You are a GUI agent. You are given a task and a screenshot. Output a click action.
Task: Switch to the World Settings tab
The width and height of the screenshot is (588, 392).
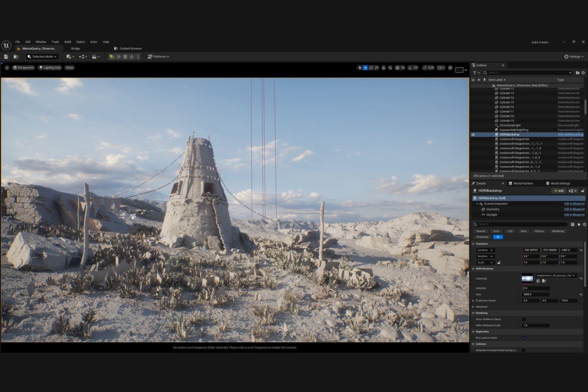pos(558,183)
